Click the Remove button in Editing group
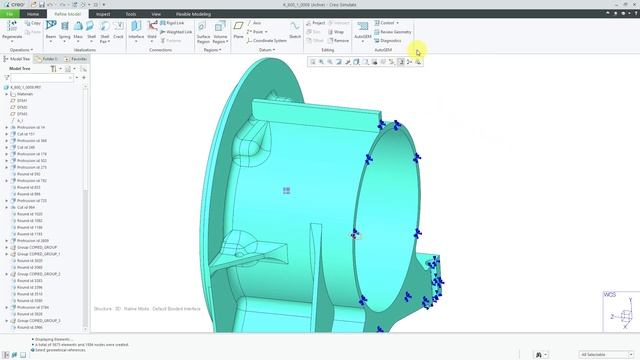Image resolution: width=640 pixels, height=360 pixels. [x=338, y=41]
